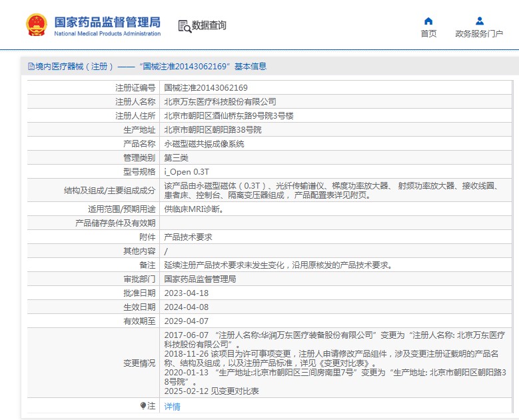Click the 其他内容 row label
This screenshot has height=420, width=519.
click(139, 251)
